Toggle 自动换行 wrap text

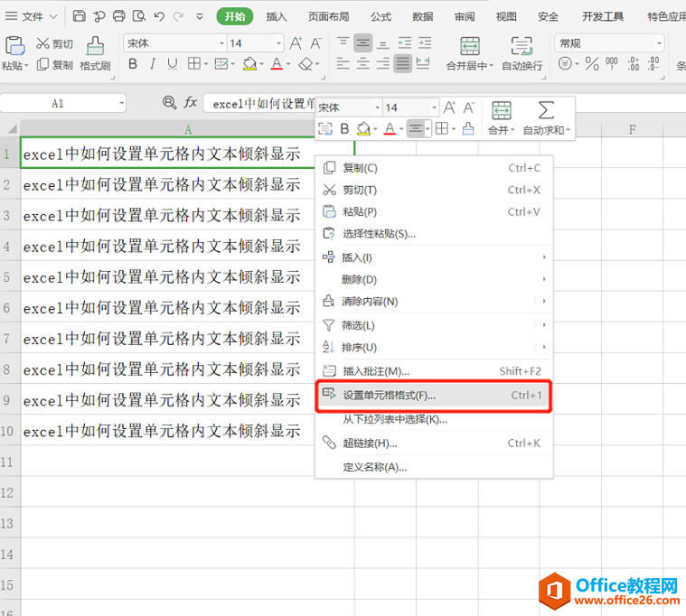[522, 53]
